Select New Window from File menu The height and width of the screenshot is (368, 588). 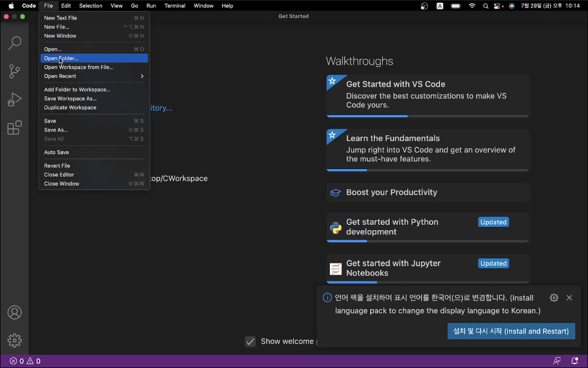[x=94, y=36]
